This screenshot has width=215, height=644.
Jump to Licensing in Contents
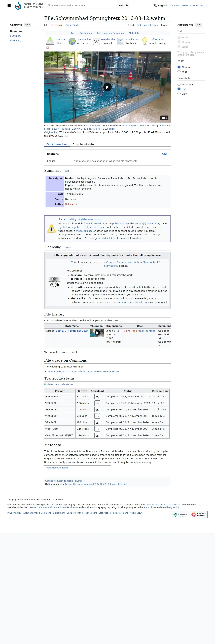(x=16, y=40)
